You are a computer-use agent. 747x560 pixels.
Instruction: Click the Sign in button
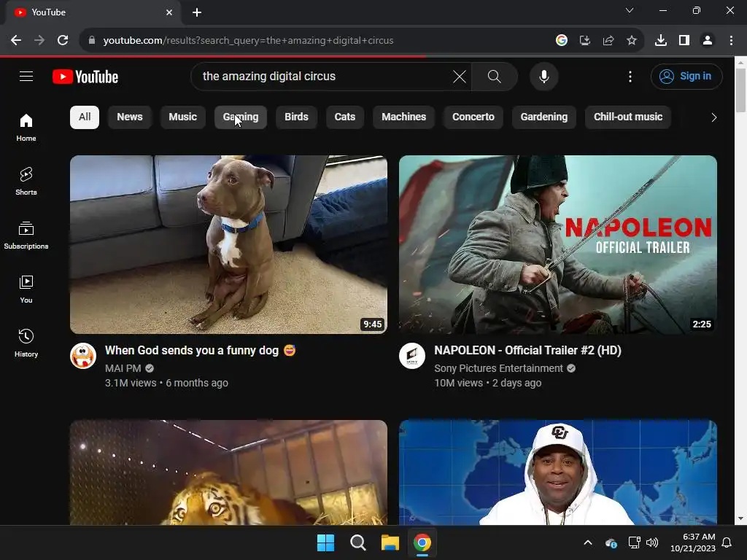[686, 76]
